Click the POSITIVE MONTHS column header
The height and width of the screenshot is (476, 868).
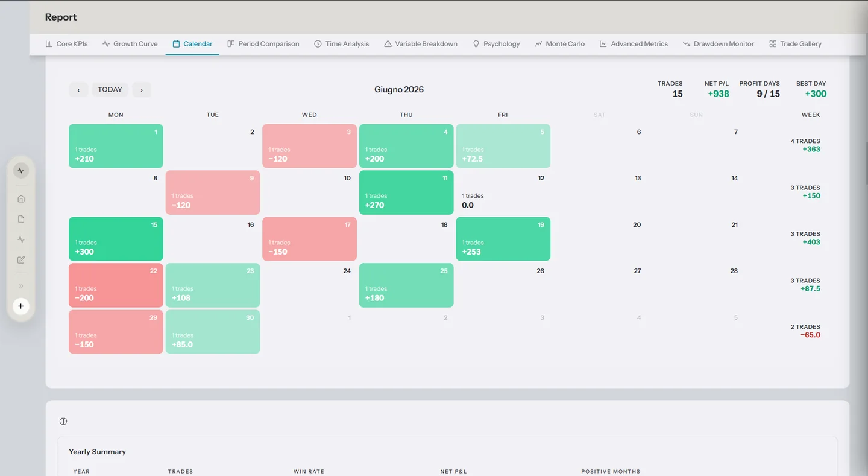611,471
